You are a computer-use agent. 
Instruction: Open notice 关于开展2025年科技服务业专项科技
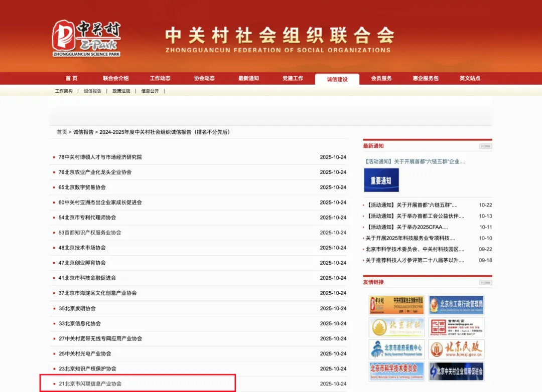[x=410, y=238]
